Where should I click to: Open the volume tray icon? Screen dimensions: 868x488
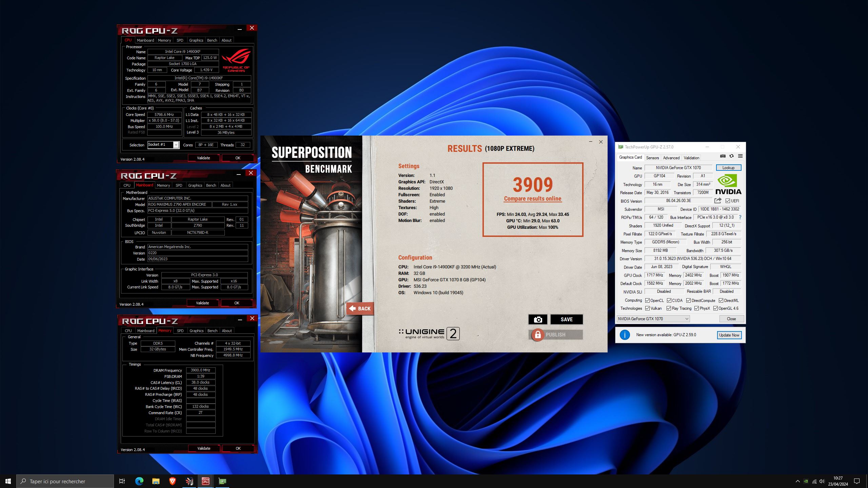pyautogui.click(x=822, y=481)
